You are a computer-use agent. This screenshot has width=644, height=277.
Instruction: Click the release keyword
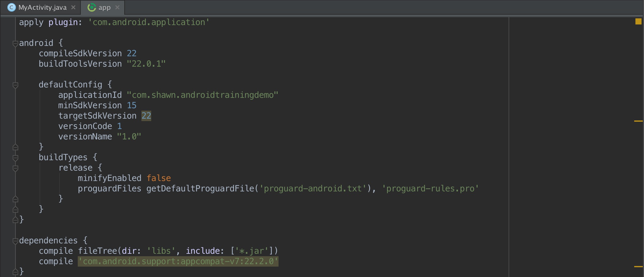(x=75, y=168)
